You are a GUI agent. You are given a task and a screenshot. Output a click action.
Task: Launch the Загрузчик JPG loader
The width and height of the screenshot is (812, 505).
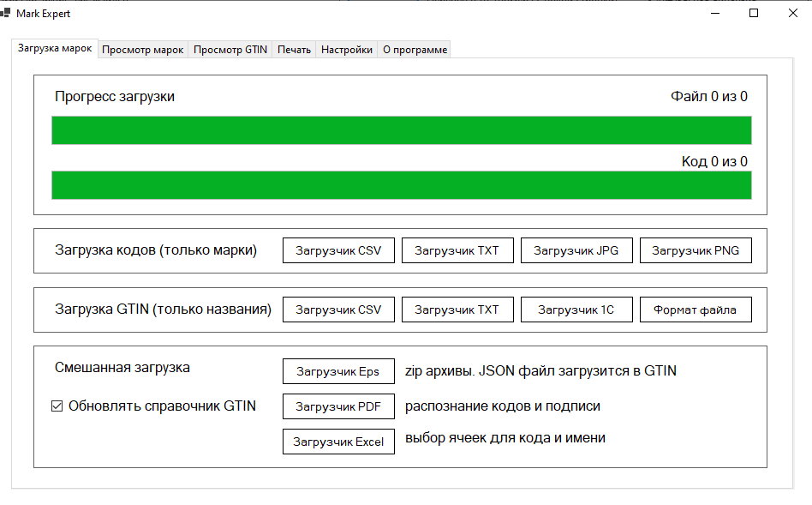click(576, 251)
